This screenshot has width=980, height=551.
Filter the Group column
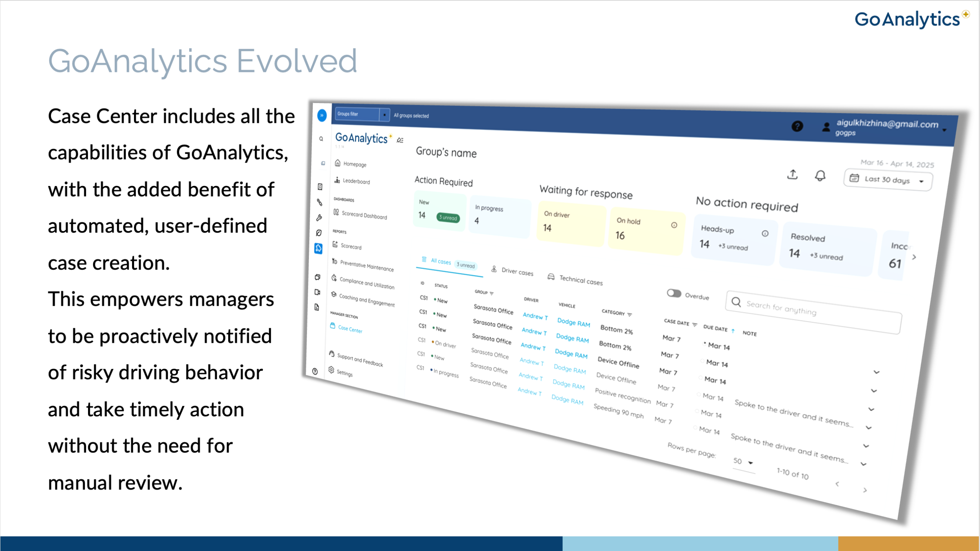pyautogui.click(x=492, y=293)
